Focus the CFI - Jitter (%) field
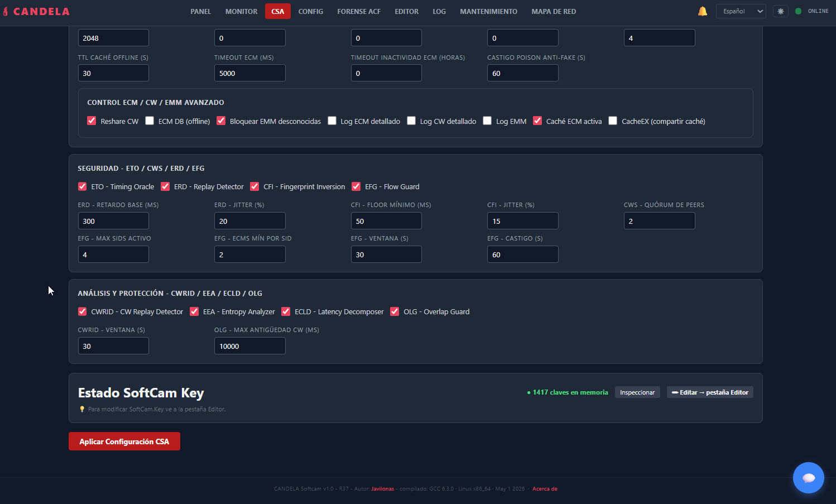This screenshot has height=504, width=836. (523, 221)
